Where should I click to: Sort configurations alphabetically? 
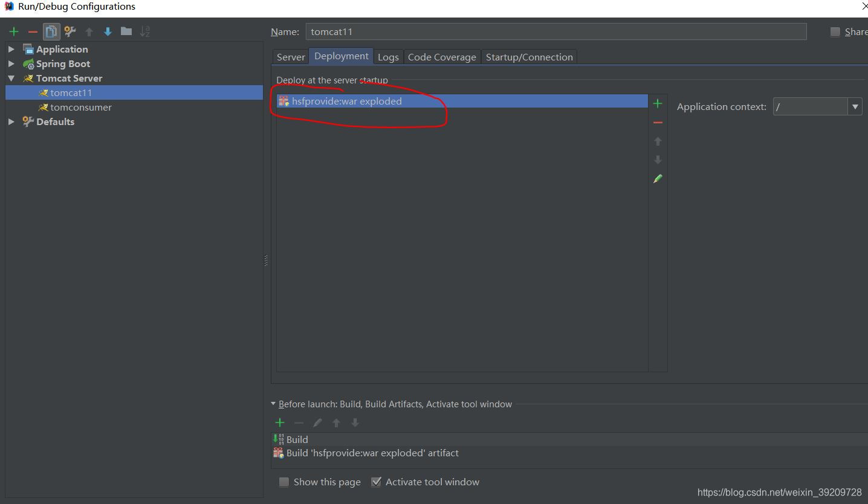click(145, 31)
